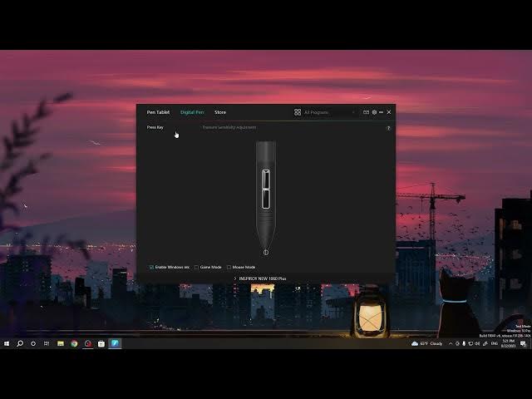This screenshot has height=399, width=532.
Task: Open the Windows Start menu
Action: 7,343
